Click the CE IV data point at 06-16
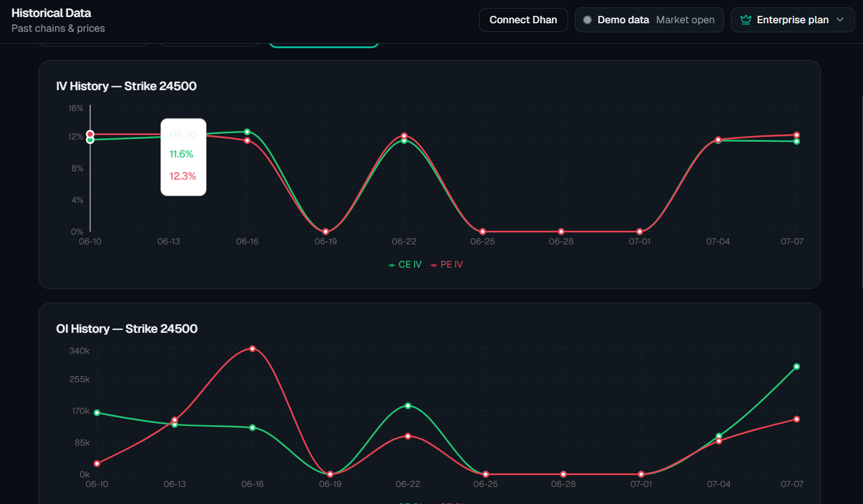The width and height of the screenshot is (863, 504). tap(247, 132)
